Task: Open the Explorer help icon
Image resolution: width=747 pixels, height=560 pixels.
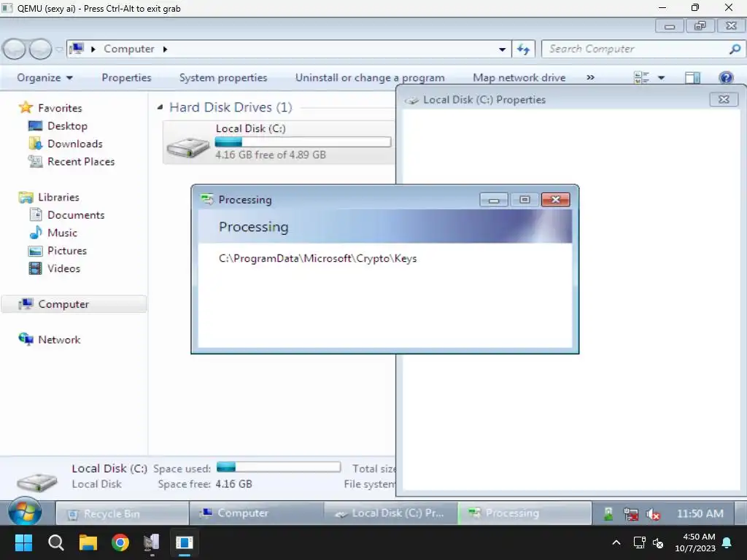Action: point(726,77)
